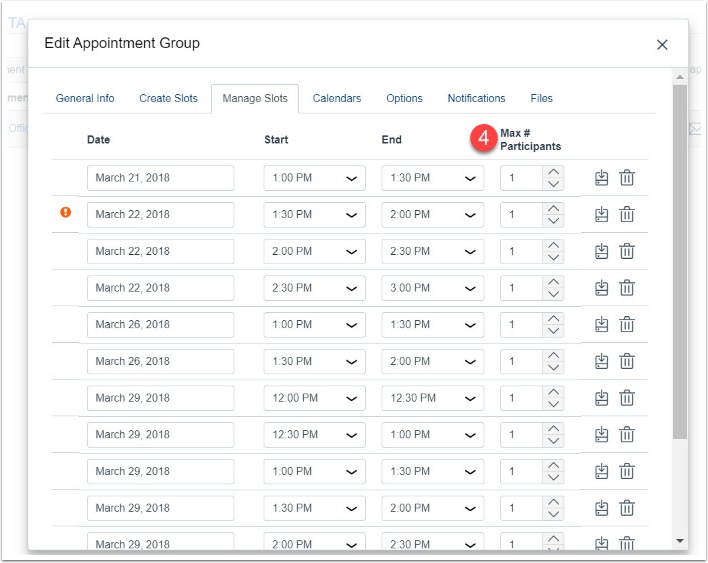Save the March 21 1:00 PM slot
The image size is (708, 563).
click(x=601, y=178)
